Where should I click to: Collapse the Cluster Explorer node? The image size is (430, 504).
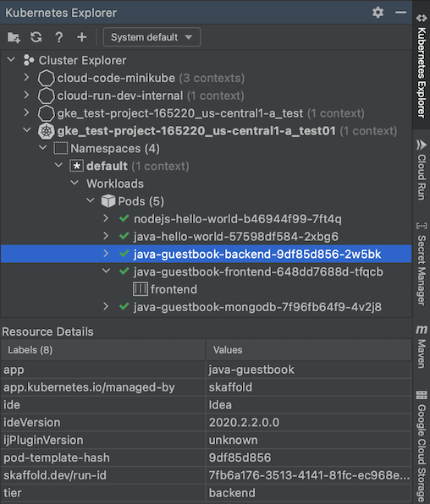pyautogui.click(x=11, y=60)
